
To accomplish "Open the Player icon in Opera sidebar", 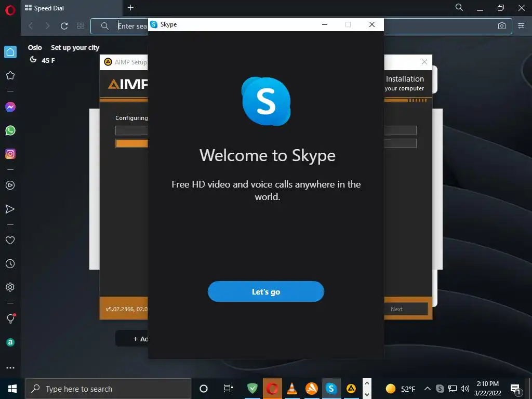I will [10, 185].
